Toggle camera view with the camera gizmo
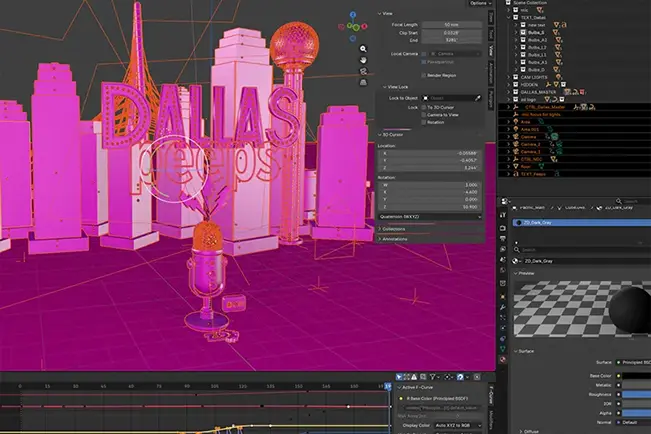Viewport: 651px width, 434px height. point(363,71)
